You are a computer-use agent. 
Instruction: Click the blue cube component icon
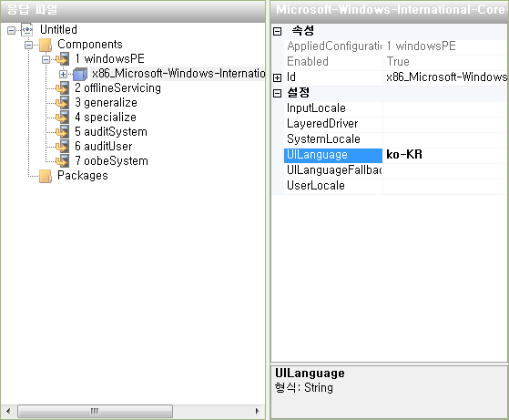[80, 74]
